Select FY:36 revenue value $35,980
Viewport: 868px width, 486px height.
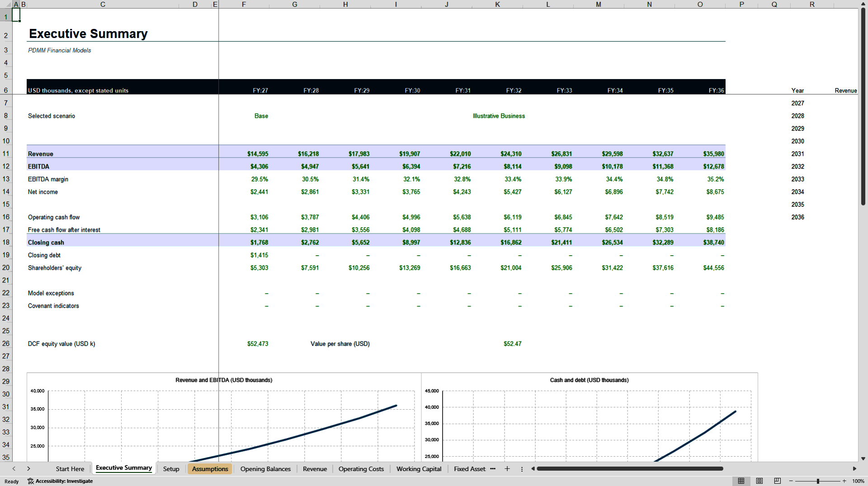click(713, 154)
